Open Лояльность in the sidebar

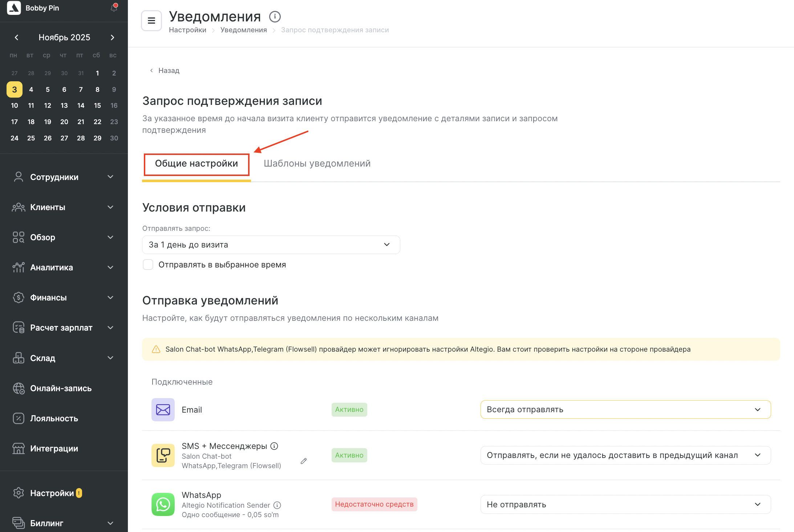click(x=54, y=418)
